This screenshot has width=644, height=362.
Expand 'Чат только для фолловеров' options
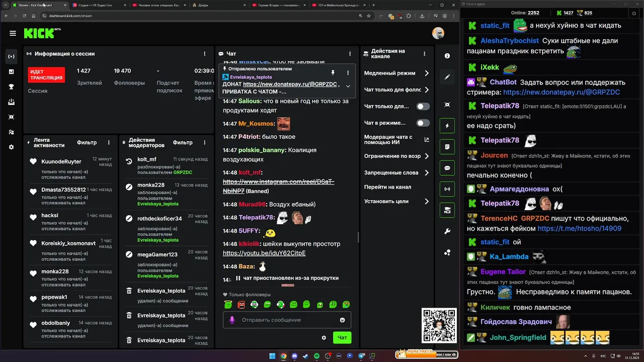point(427,89)
